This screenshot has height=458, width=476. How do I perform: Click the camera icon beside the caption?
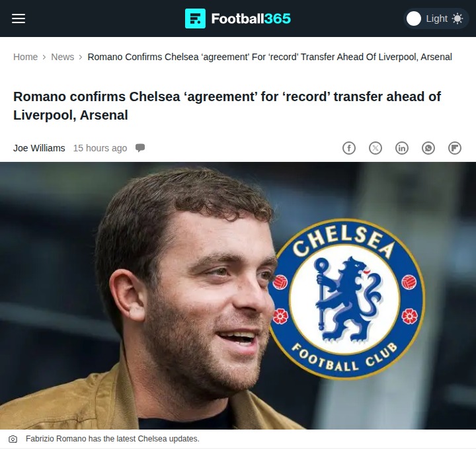(x=13, y=439)
